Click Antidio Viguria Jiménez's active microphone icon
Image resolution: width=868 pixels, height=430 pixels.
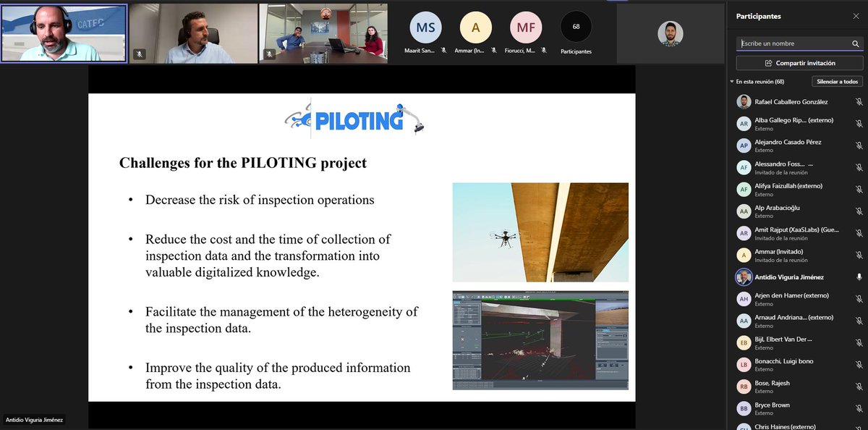click(x=859, y=277)
